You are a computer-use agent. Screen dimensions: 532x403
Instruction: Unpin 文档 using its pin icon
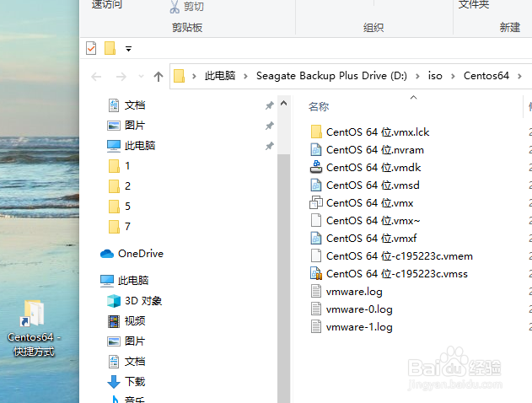pyautogui.click(x=270, y=105)
